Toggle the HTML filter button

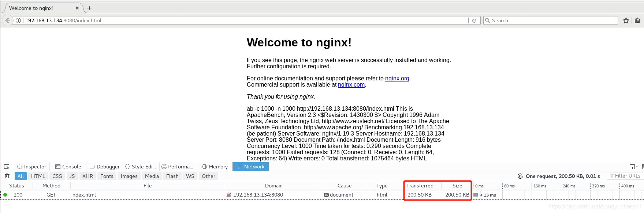pyautogui.click(x=38, y=176)
